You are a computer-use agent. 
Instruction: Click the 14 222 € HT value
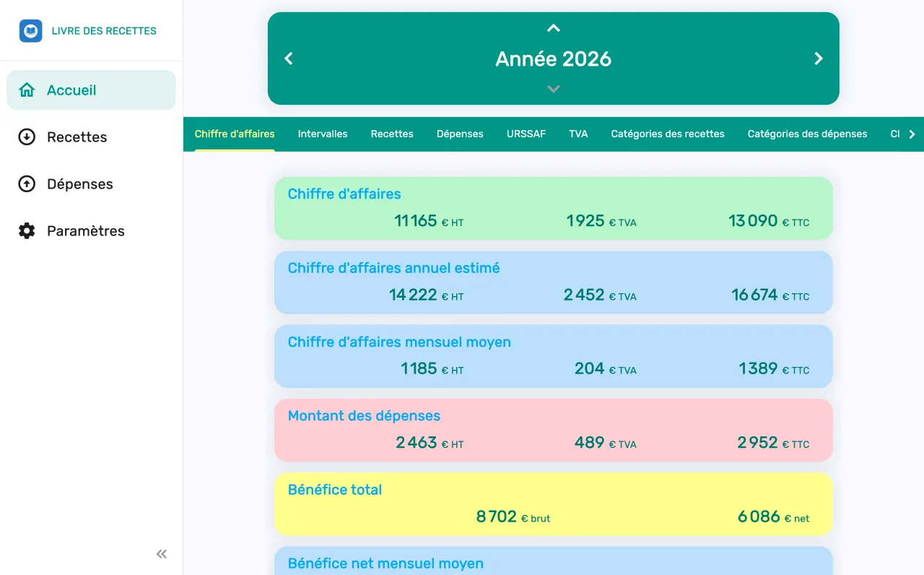pos(427,295)
